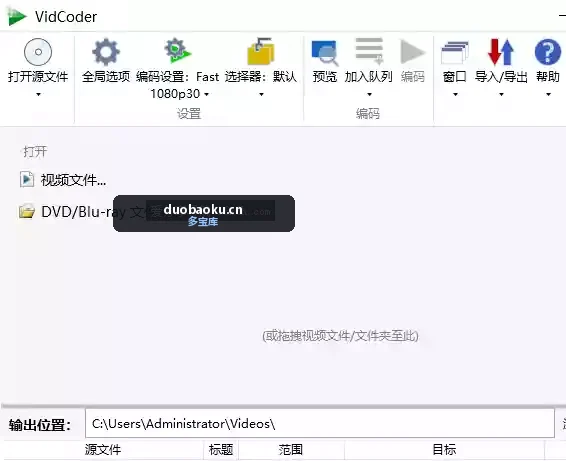The image size is (566, 461).
Task: Expand the 加入队列 dropdown arrow
Action: click(x=369, y=95)
